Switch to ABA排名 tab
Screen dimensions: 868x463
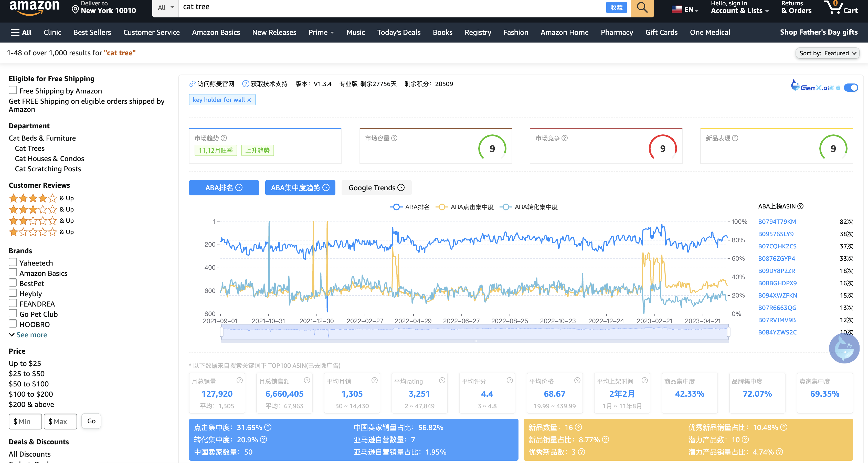click(224, 188)
